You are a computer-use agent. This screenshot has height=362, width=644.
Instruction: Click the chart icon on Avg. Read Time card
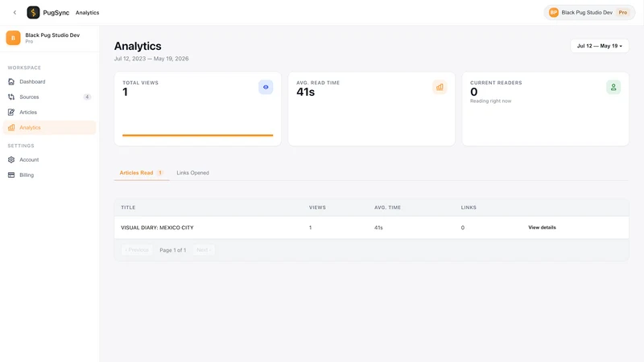coord(440,87)
